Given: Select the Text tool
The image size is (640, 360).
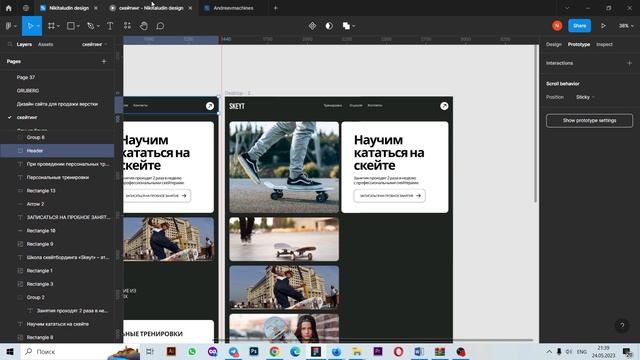Looking at the screenshot, I should 110,26.
